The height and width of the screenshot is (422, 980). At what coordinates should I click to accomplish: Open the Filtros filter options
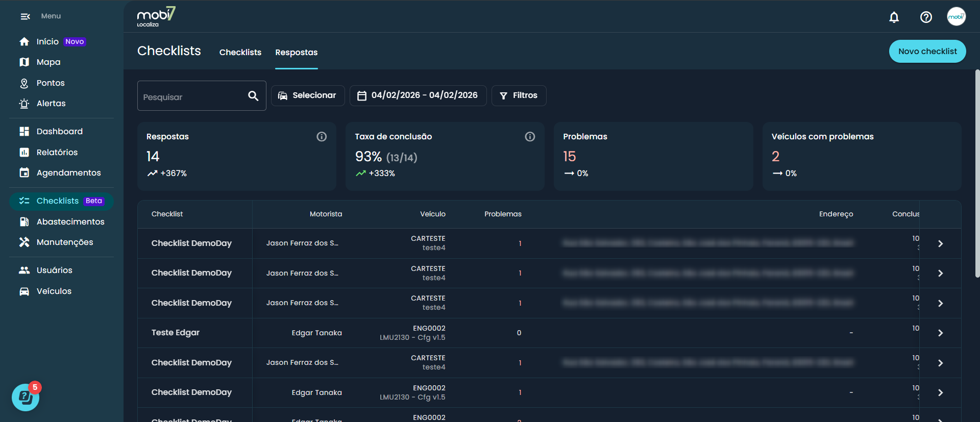coord(519,95)
